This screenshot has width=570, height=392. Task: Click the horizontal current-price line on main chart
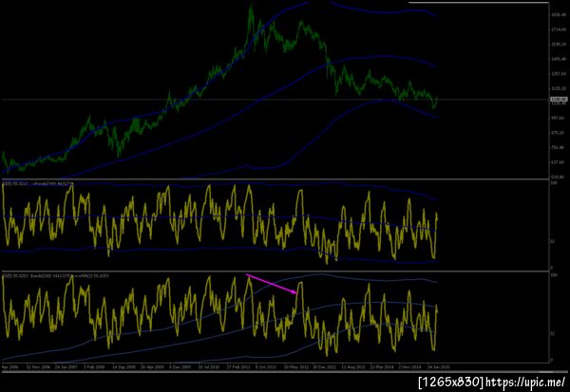click(x=275, y=99)
